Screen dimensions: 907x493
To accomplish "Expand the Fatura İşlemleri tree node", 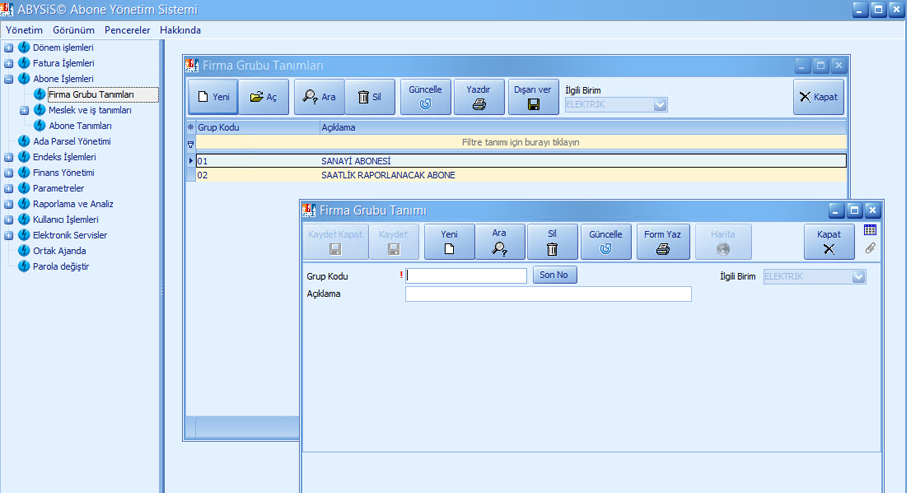I will coord(9,63).
